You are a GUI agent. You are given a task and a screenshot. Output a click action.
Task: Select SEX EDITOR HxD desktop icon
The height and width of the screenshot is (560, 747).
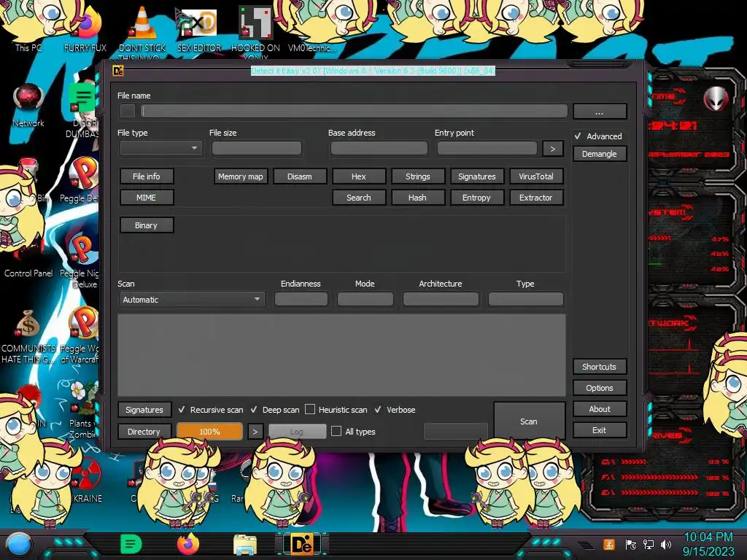tap(199, 29)
